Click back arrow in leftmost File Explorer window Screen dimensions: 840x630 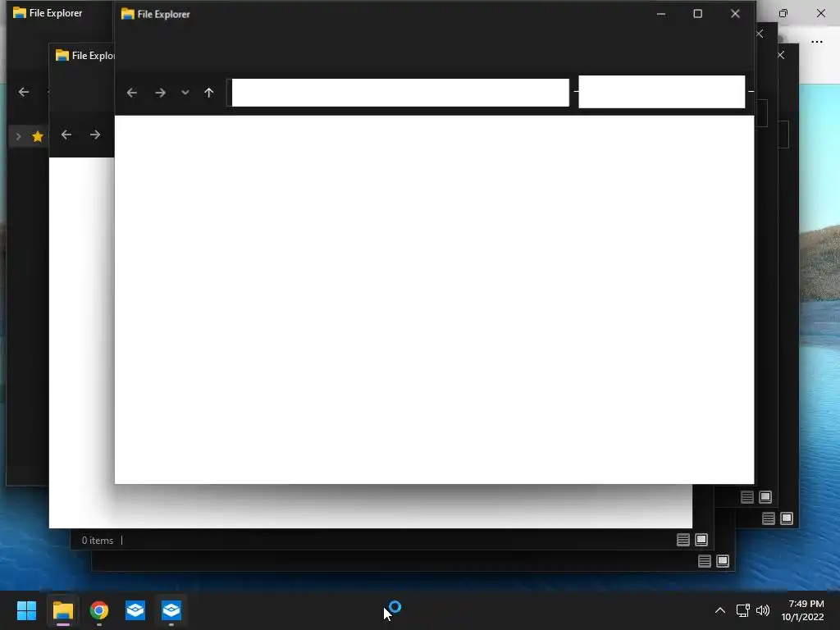click(24, 92)
